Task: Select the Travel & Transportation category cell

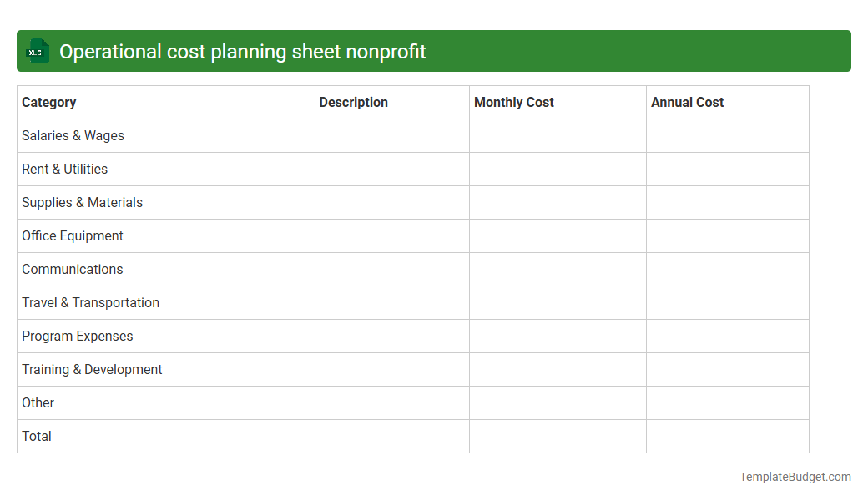Action: (x=90, y=302)
